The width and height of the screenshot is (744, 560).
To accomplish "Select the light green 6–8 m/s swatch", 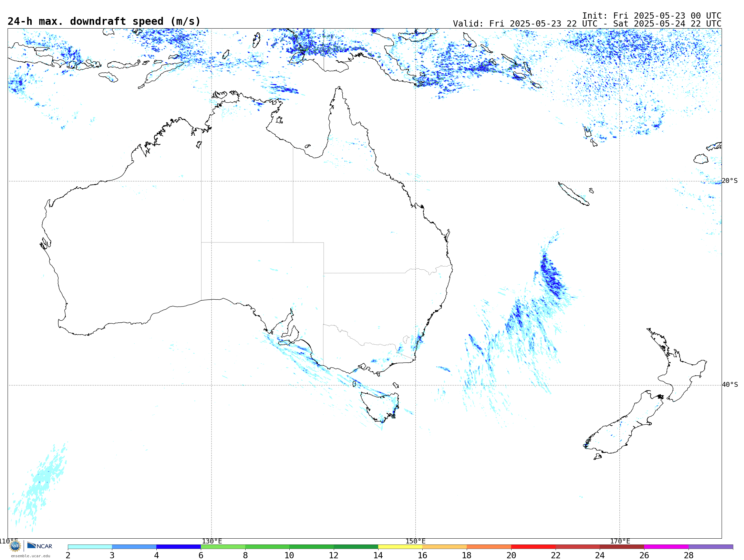I will click(x=223, y=547).
